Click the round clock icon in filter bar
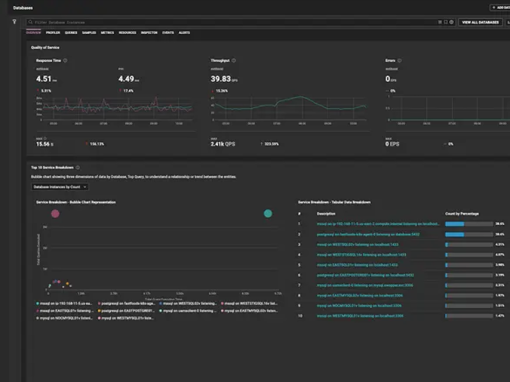Screen dimensions: 510x382 click(451, 22)
